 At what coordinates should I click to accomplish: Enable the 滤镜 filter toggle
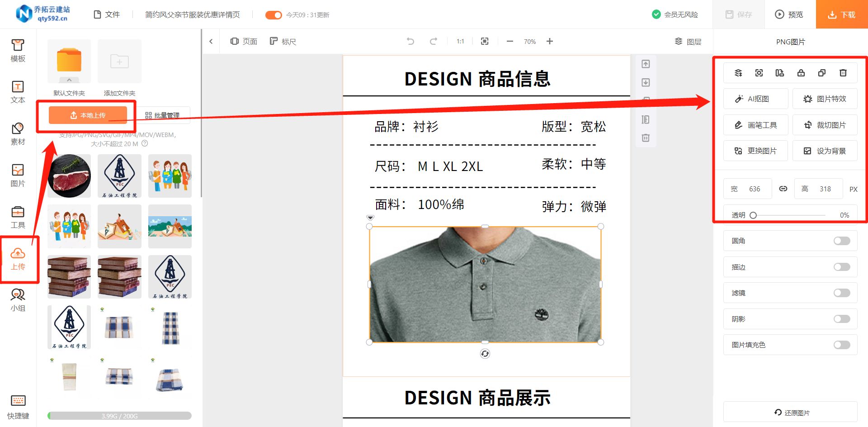(842, 293)
